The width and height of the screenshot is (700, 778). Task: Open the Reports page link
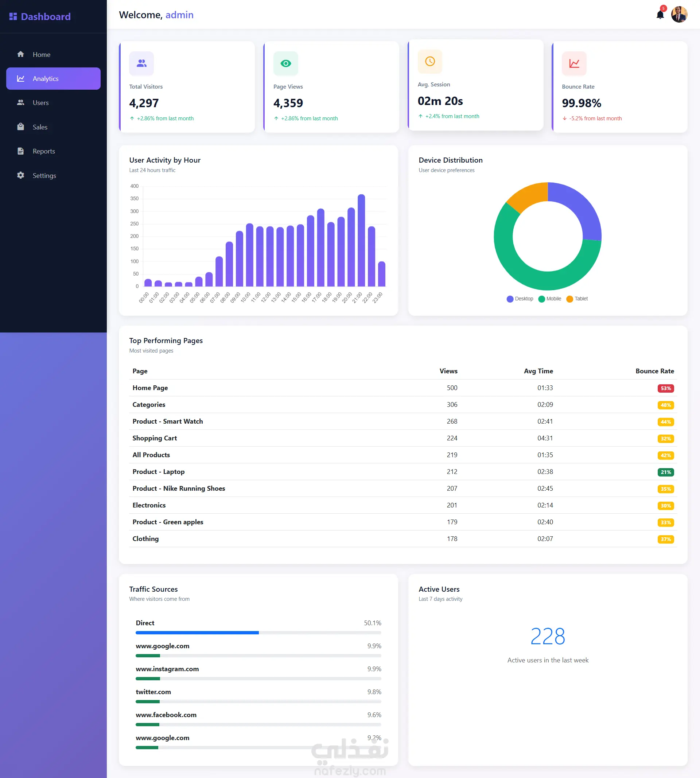tap(54, 152)
